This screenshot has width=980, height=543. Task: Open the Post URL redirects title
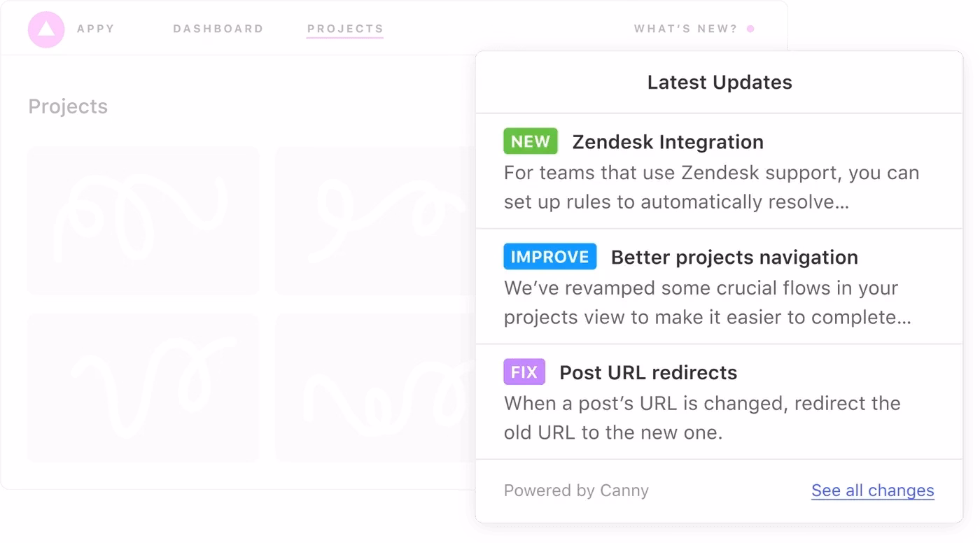(x=648, y=373)
